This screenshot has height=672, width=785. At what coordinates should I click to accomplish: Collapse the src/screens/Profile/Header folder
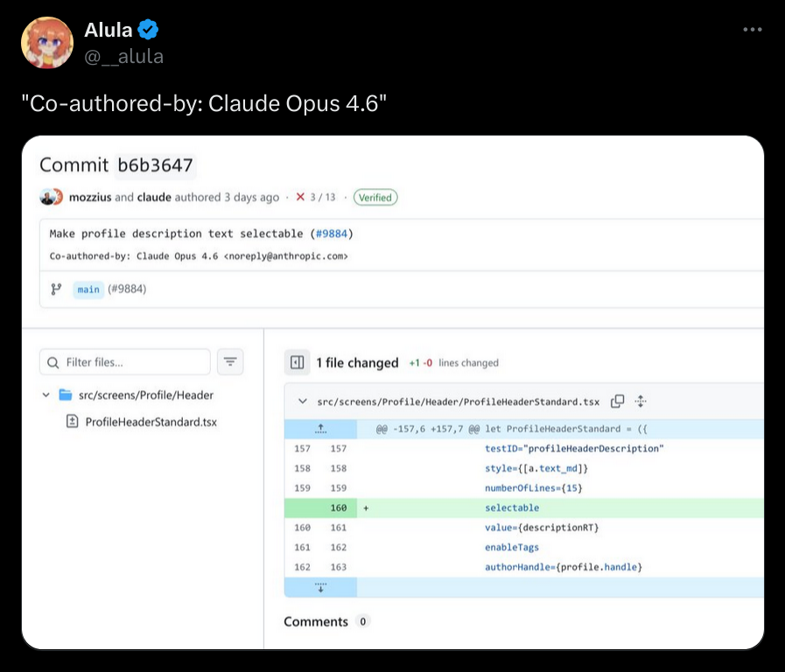[46, 395]
